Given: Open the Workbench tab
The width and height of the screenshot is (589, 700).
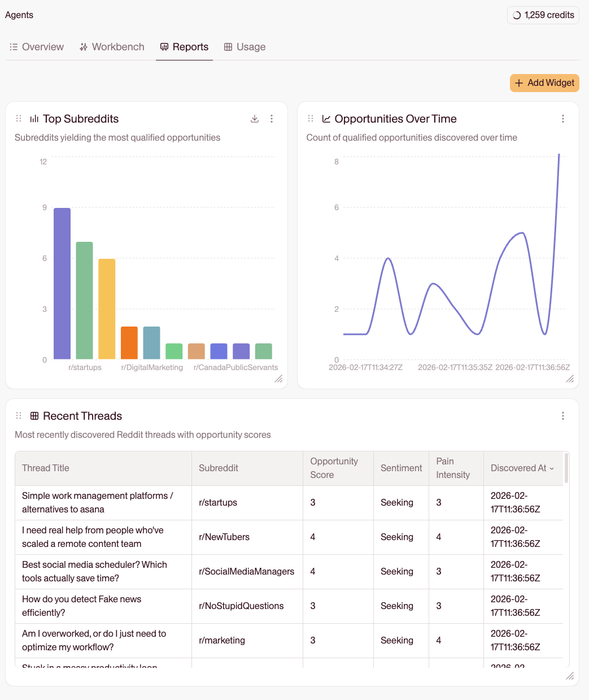Looking at the screenshot, I should [x=111, y=47].
